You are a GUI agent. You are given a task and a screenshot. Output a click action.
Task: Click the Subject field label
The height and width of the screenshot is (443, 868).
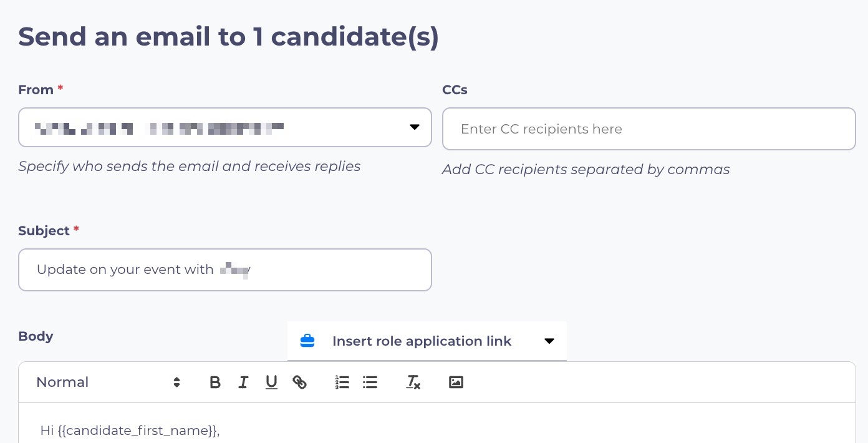click(x=44, y=231)
